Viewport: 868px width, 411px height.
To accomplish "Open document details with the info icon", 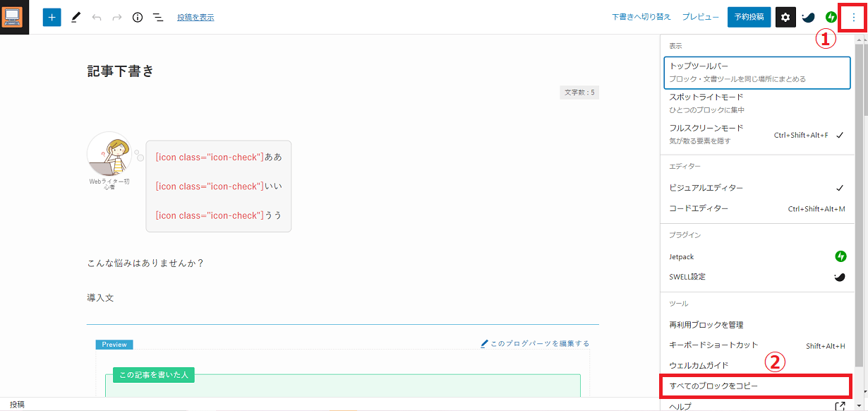I will 138,16.
